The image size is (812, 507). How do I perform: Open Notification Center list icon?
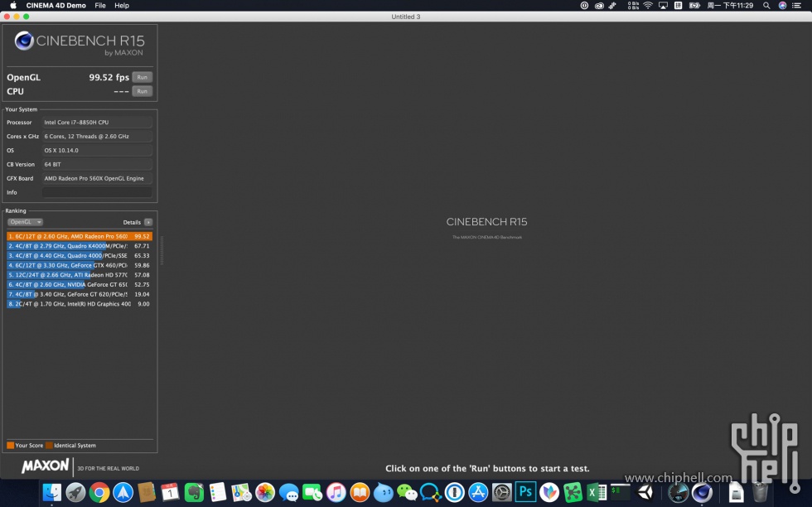[x=797, y=5]
